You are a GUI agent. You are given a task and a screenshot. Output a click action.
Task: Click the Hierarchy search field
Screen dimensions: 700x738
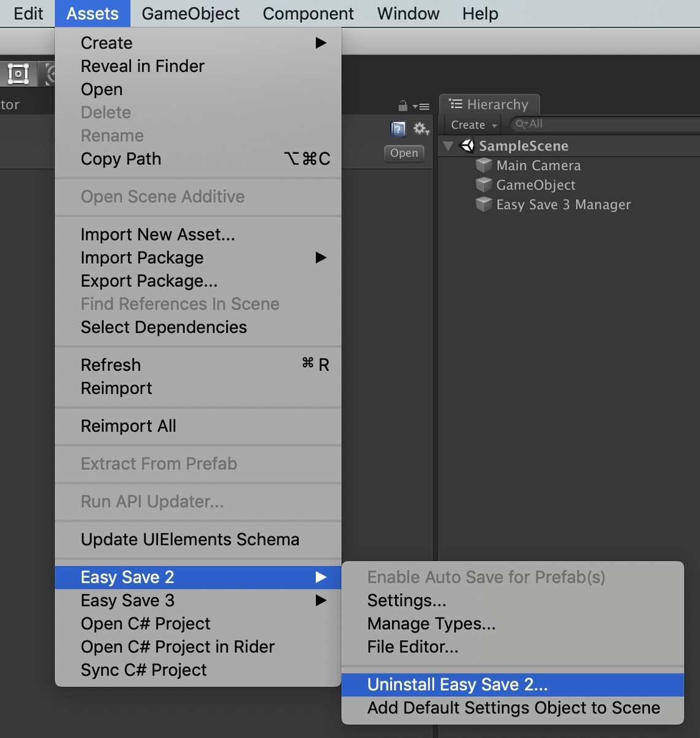(x=605, y=124)
